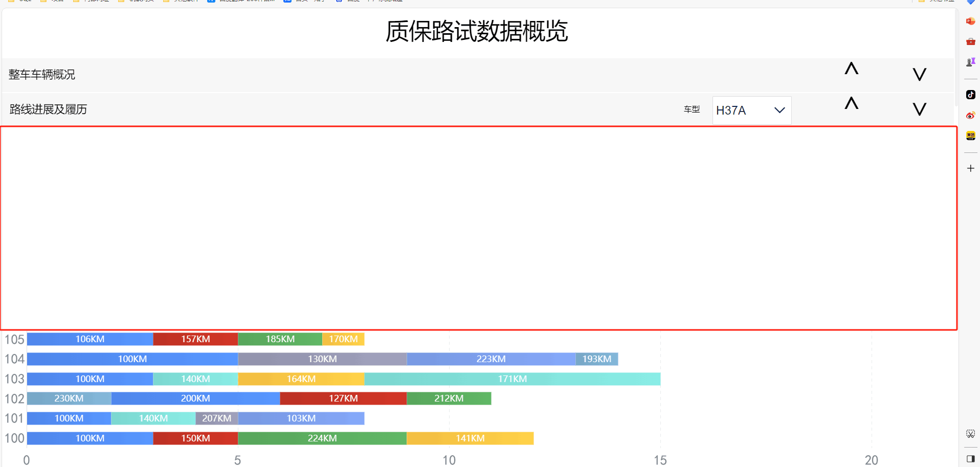Click the 212KM green bar in row 102

pyautogui.click(x=449, y=398)
